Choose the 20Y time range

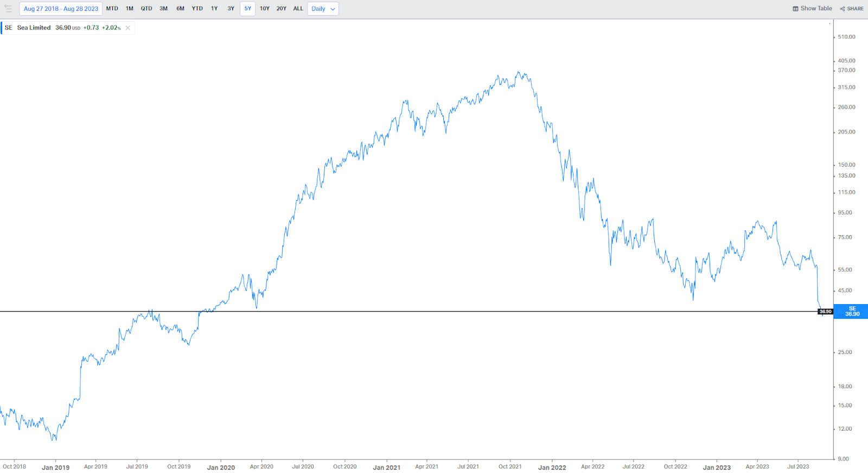282,9
